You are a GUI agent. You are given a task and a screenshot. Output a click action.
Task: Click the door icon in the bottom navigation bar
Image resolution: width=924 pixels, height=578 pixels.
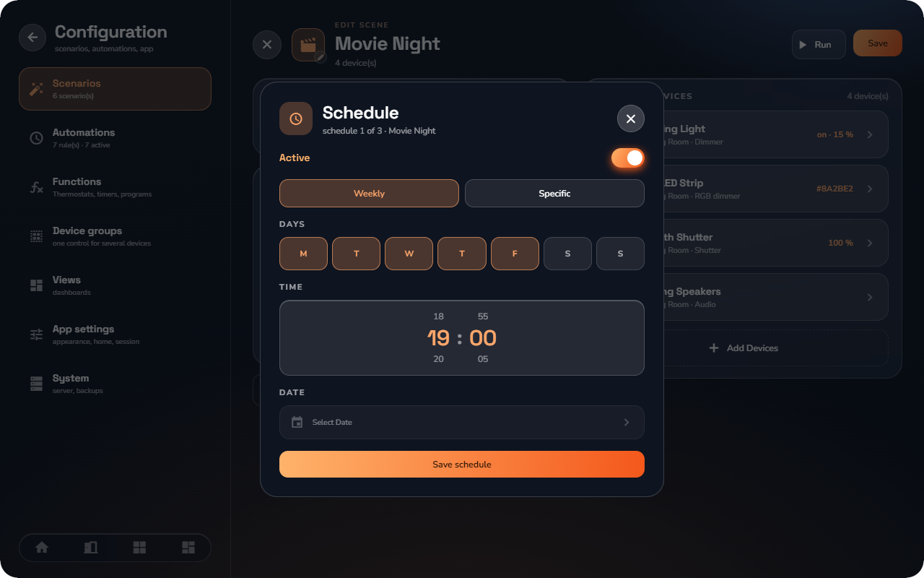click(90, 548)
